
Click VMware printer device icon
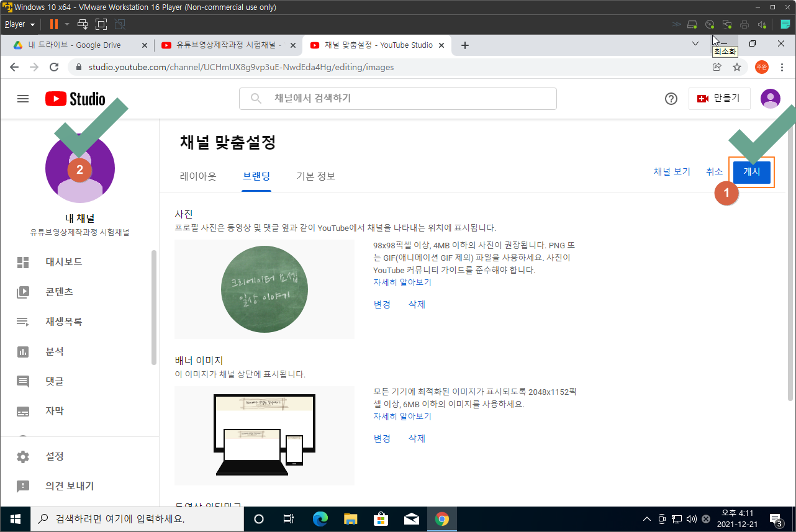pos(744,24)
